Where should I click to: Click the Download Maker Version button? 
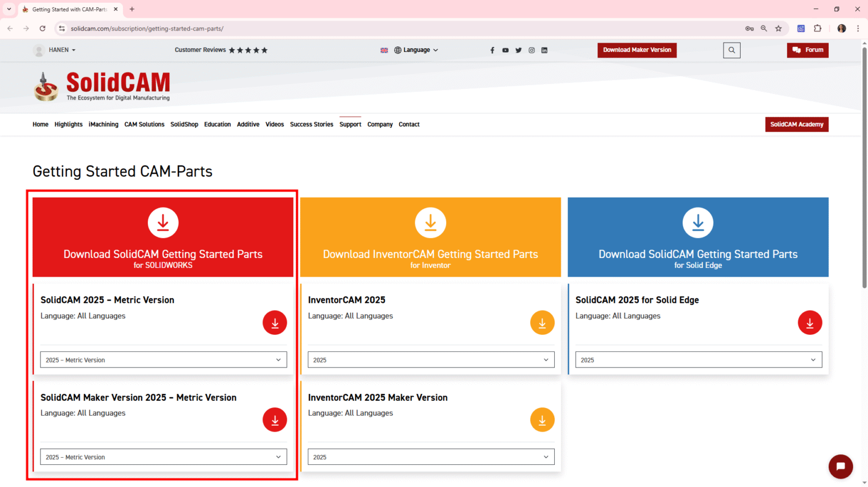click(637, 50)
